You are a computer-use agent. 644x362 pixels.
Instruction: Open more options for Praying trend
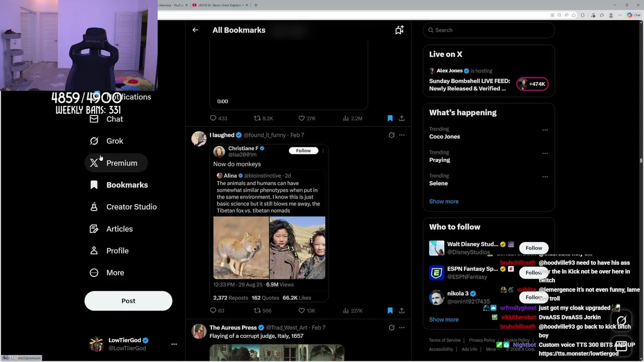[545, 153]
